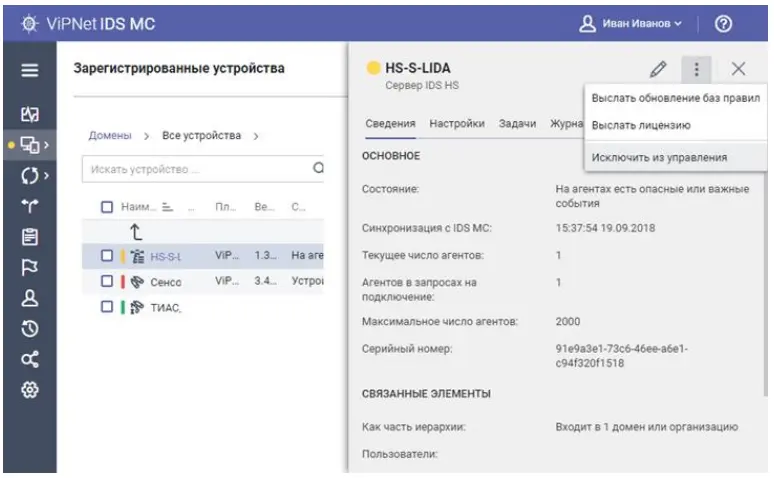This screenshot has height=478, width=774.
Task: Click chevron after Домены breadcrumb
Action: [x=146, y=136]
